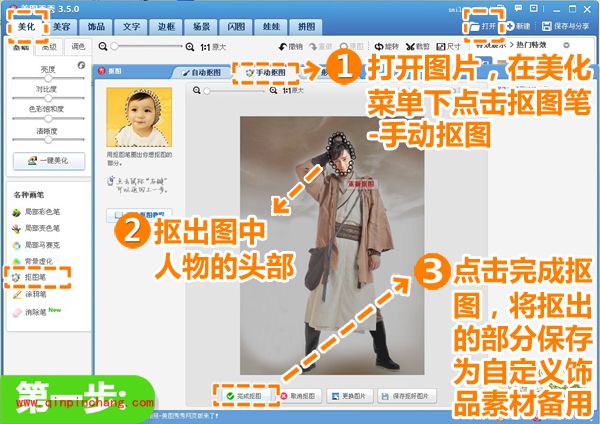This screenshot has height=424, width=600.
Task: Zoom out in the cutout dialog
Action: pyautogui.click(x=197, y=91)
